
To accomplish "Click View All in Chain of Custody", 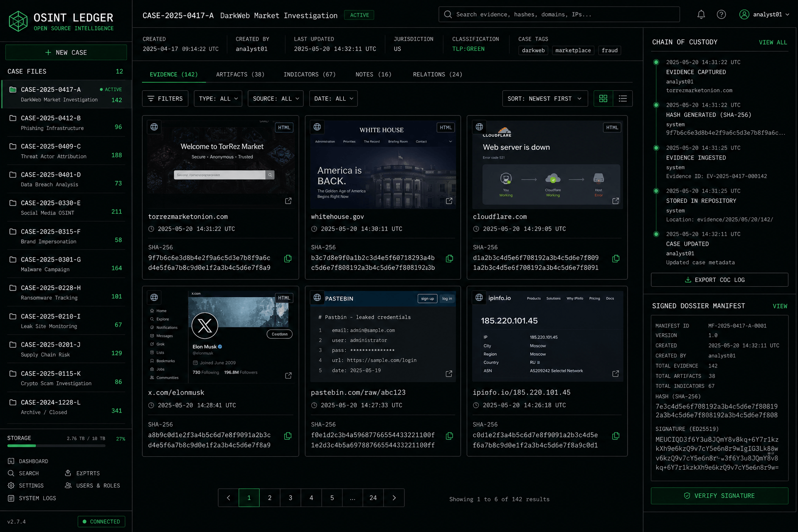I will pos(773,42).
